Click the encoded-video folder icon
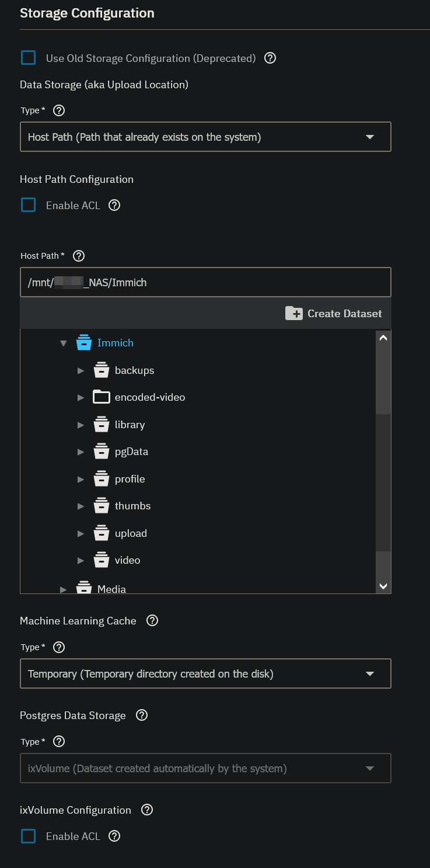Viewport: 430px width, 868px height. (x=102, y=397)
